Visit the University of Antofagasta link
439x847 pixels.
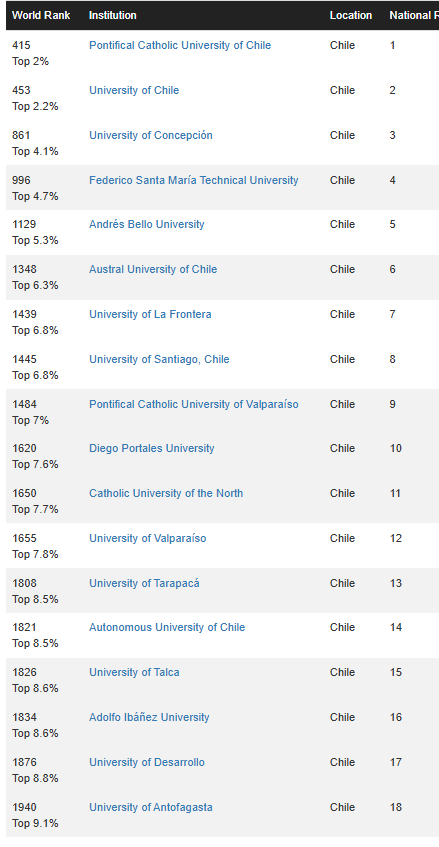pos(151,807)
